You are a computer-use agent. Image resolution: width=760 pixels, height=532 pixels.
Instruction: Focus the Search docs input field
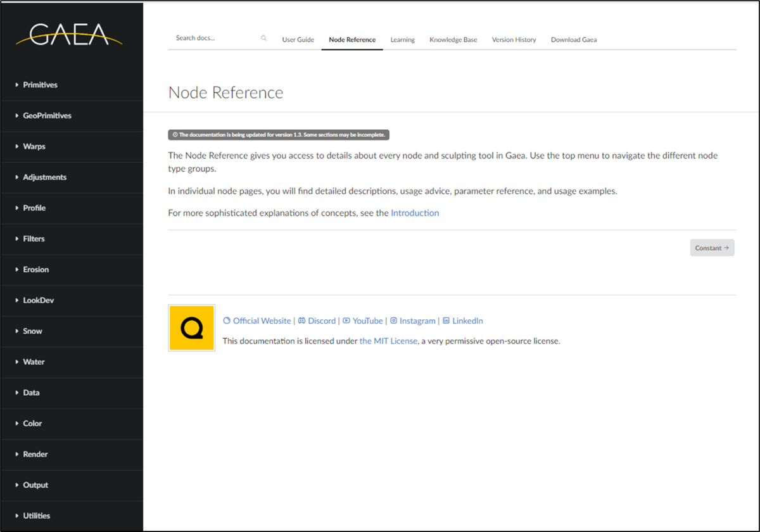point(218,38)
